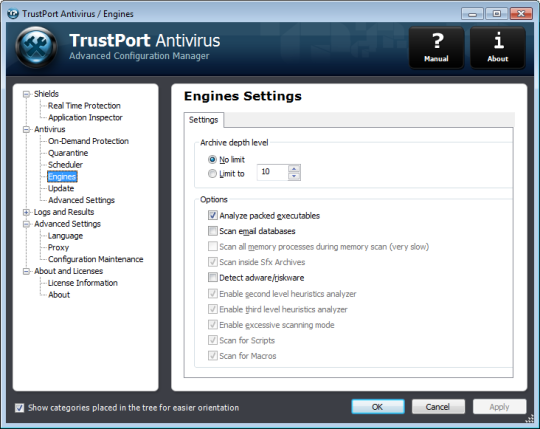Click the archive depth limit value field
The height and width of the screenshot is (429, 540).
[272, 172]
